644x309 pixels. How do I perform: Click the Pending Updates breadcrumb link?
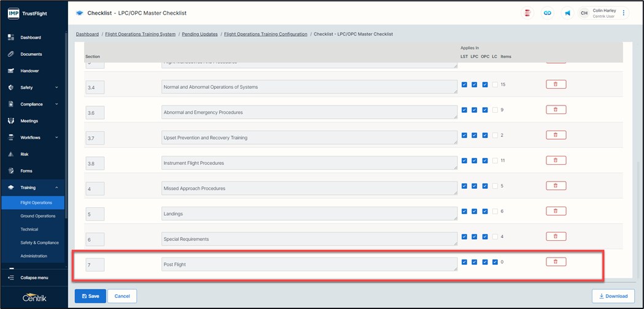pyautogui.click(x=200, y=34)
